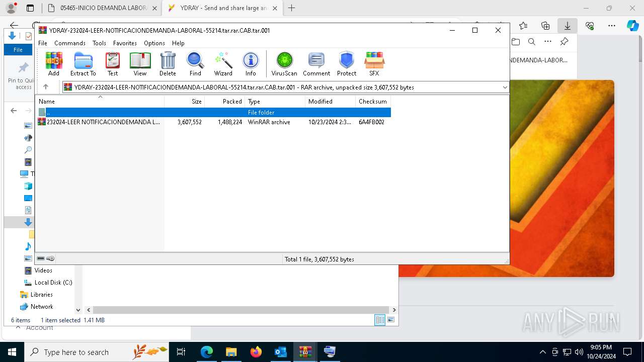Select Local Disk (C:) in Explorer
This screenshot has width=644, height=362.
(x=53, y=283)
